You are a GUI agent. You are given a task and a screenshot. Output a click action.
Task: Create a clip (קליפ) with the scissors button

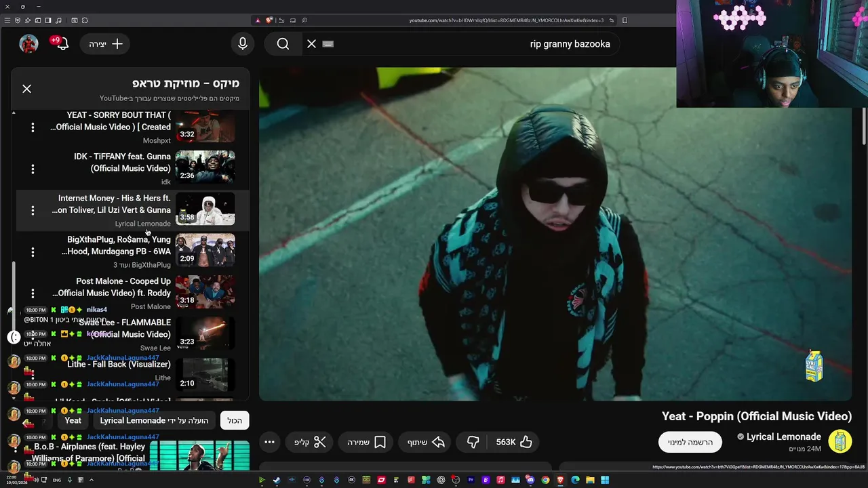click(310, 443)
